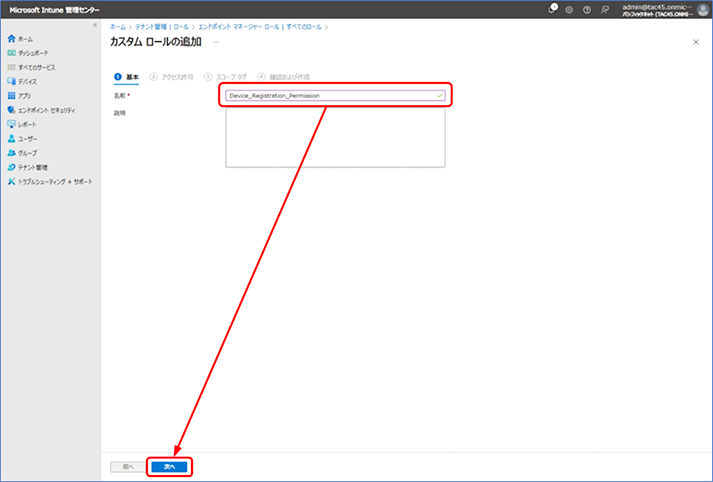Open the feedback icon in header
The width and height of the screenshot is (713, 482).
point(605,10)
